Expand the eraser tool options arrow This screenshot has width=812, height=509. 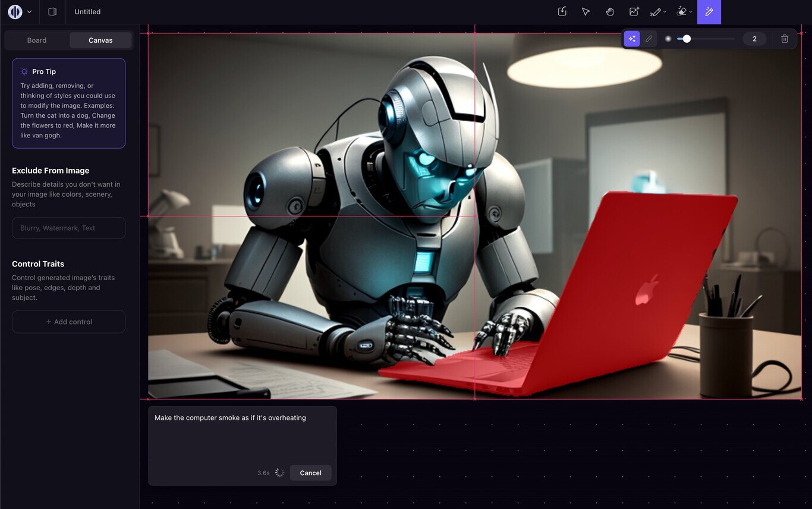(691, 12)
